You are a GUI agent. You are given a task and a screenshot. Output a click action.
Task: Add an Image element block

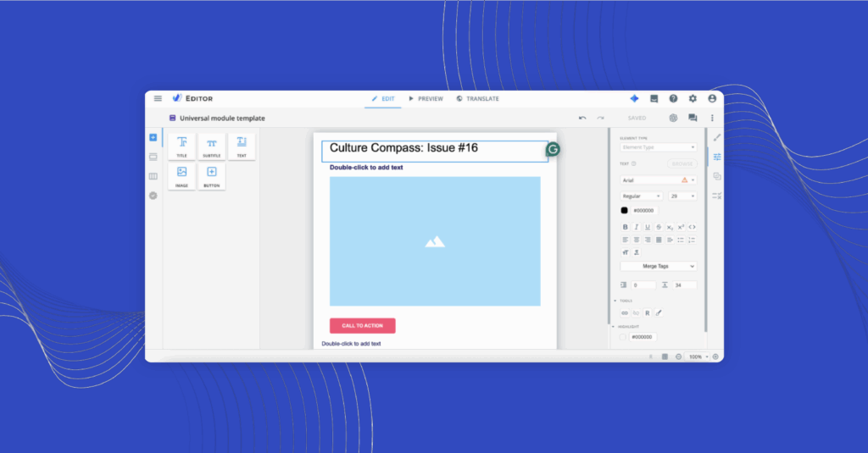point(181,175)
